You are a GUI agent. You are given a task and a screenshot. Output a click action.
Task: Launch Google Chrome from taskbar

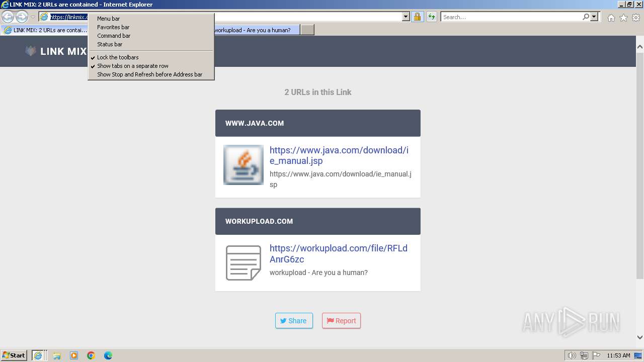point(91,355)
